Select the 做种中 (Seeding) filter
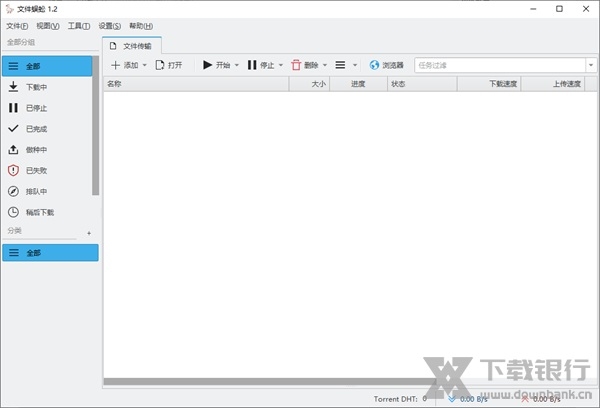The width and height of the screenshot is (600, 408). (x=36, y=150)
